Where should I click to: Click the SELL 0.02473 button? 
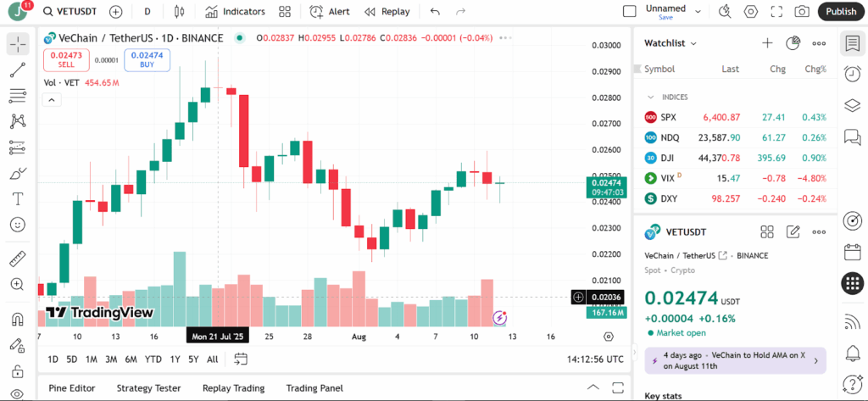tap(66, 60)
